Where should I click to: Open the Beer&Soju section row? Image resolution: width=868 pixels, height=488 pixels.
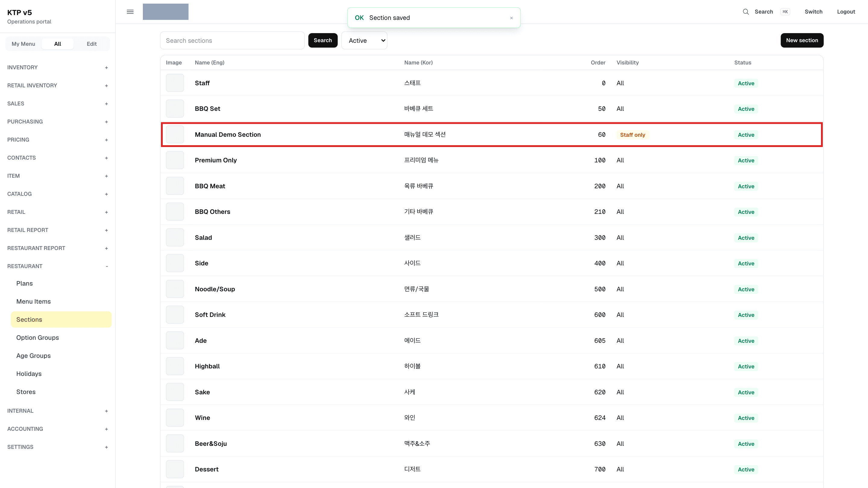(492, 443)
